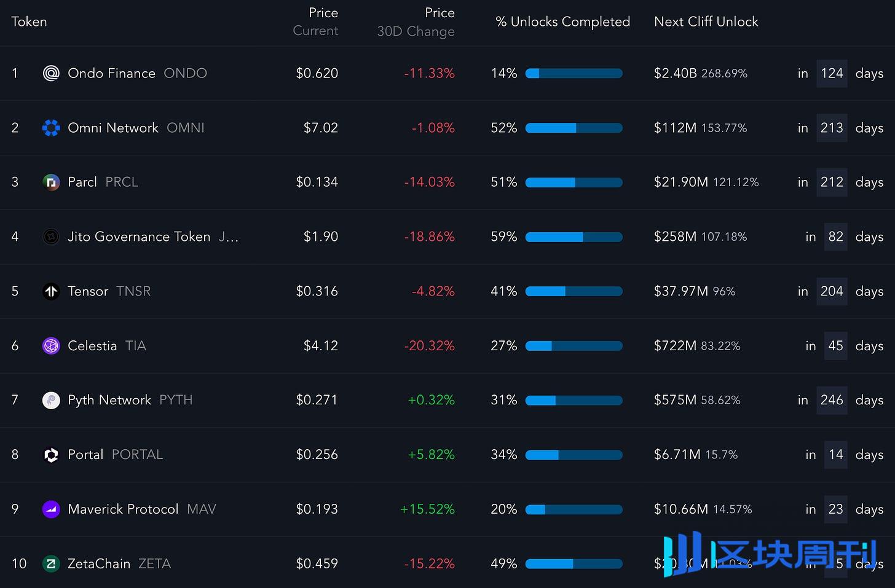
Task: Click the -15.22% change for ZetaChain
Action: click(430, 563)
